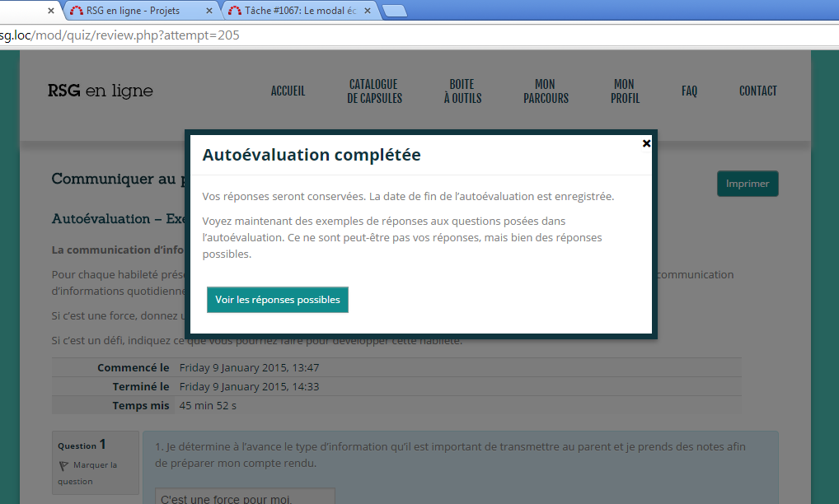The image size is (839, 504).
Task: Click the flag icon for Question 1
Action: (63, 465)
